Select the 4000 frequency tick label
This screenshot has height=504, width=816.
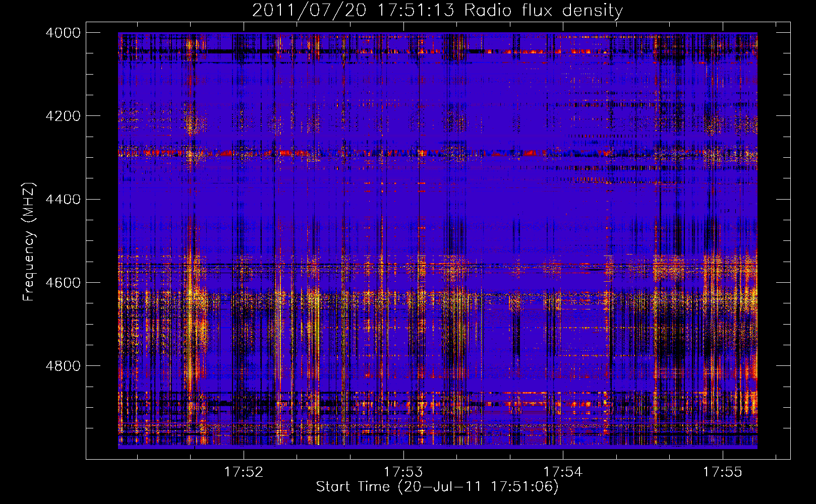tap(63, 33)
